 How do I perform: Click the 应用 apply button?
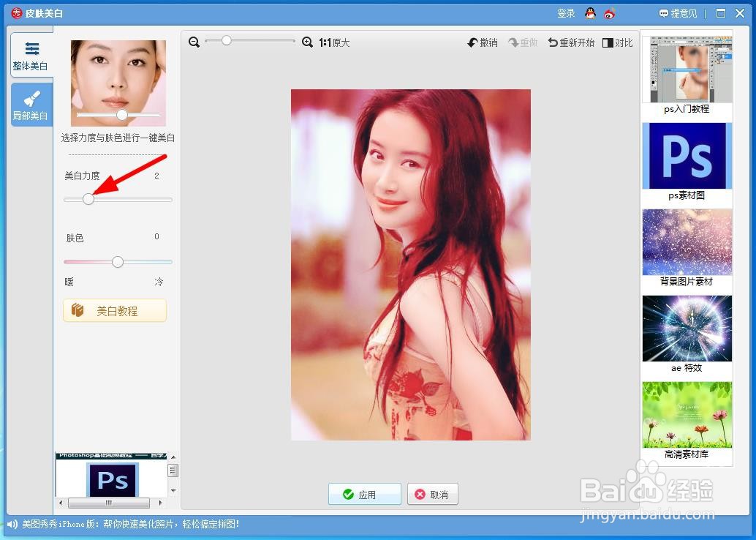[x=365, y=494]
